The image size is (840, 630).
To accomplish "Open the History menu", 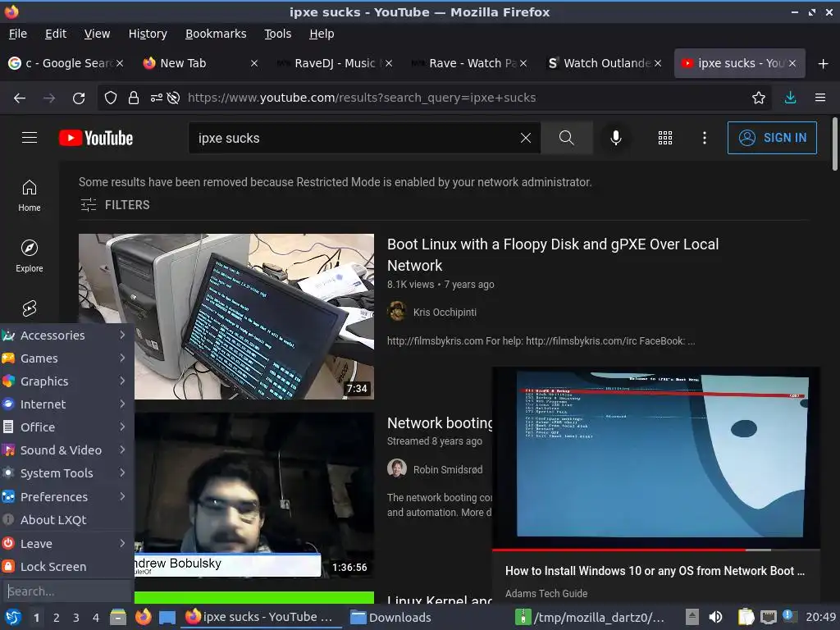I will point(148,34).
